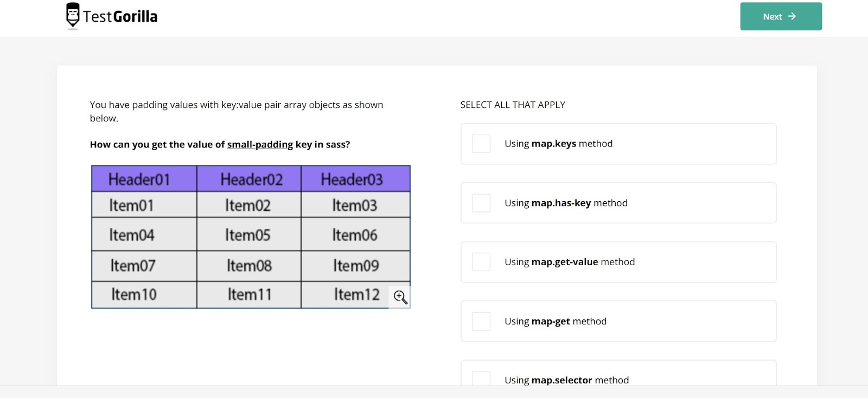Enable the map.get-value method checkbox
This screenshot has height=398, width=868.
(x=481, y=262)
